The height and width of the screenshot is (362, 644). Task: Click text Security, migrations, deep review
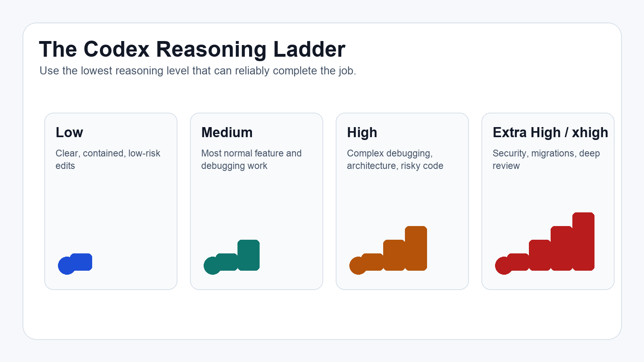tap(546, 159)
